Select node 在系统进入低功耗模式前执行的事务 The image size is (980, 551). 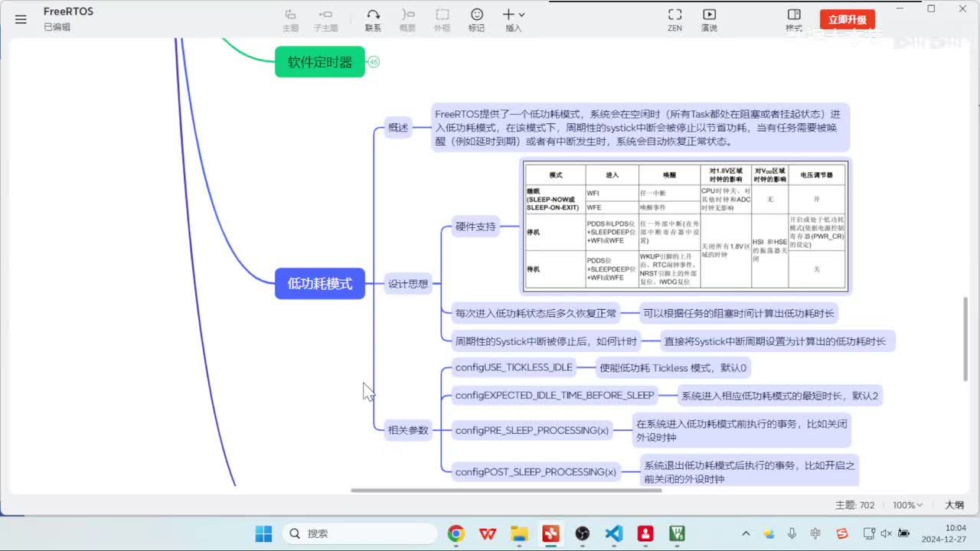(x=742, y=431)
